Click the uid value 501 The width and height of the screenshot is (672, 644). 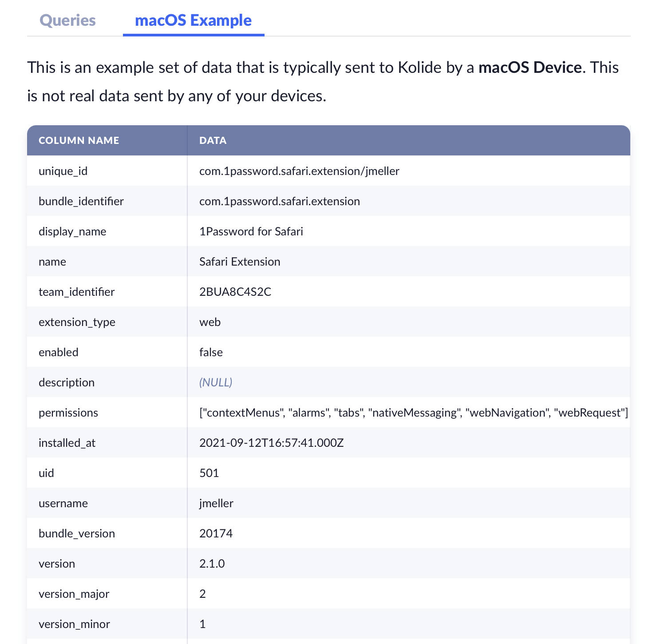pyautogui.click(x=209, y=473)
